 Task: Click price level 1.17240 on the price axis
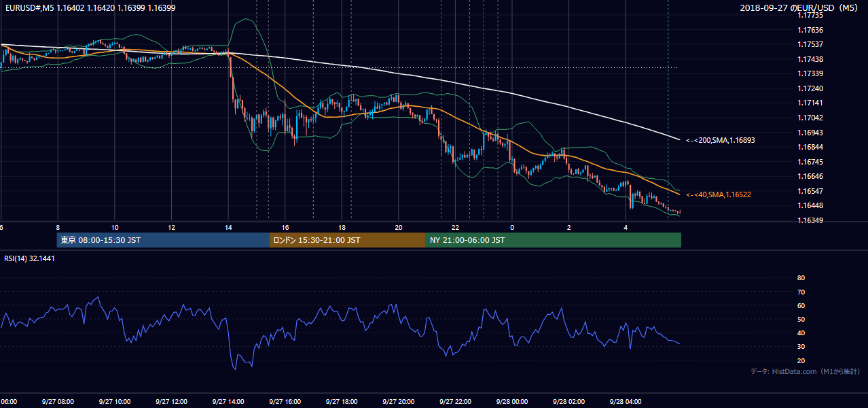pos(810,88)
